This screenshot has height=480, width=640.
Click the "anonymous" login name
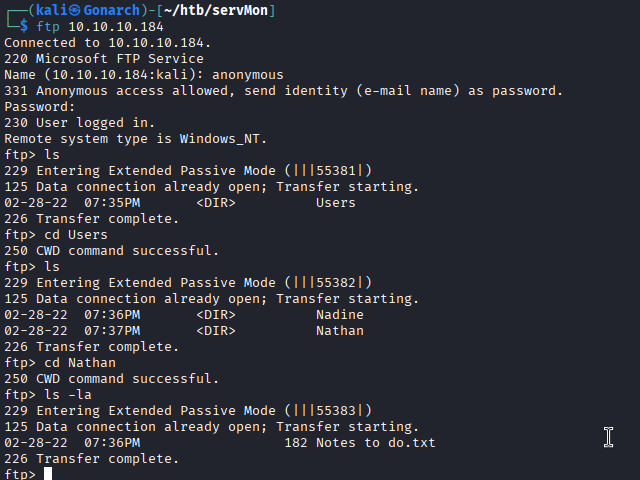(x=247, y=74)
